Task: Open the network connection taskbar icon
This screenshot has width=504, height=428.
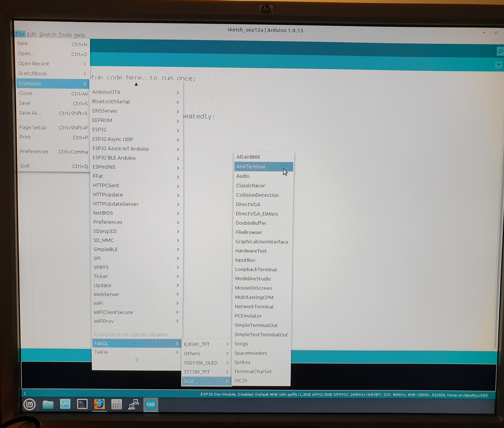Action: click(134, 404)
